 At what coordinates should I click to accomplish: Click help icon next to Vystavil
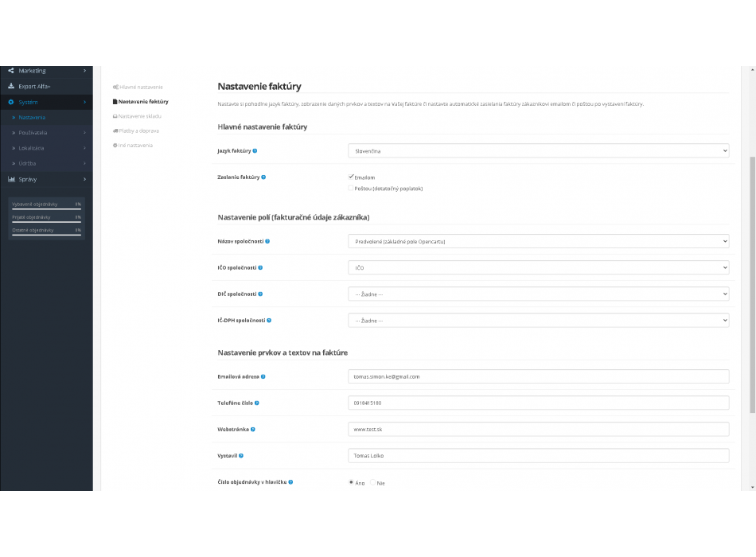[x=241, y=456]
